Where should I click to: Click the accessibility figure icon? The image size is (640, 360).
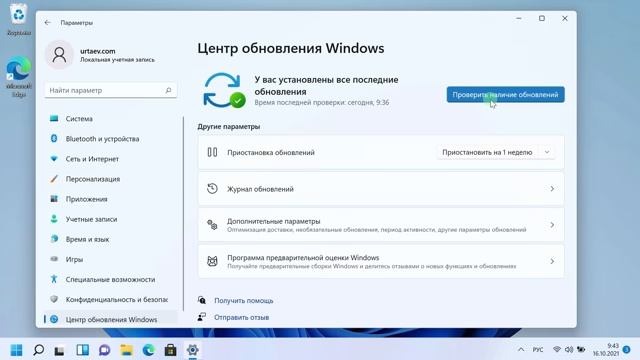click(x=54, y=279)
